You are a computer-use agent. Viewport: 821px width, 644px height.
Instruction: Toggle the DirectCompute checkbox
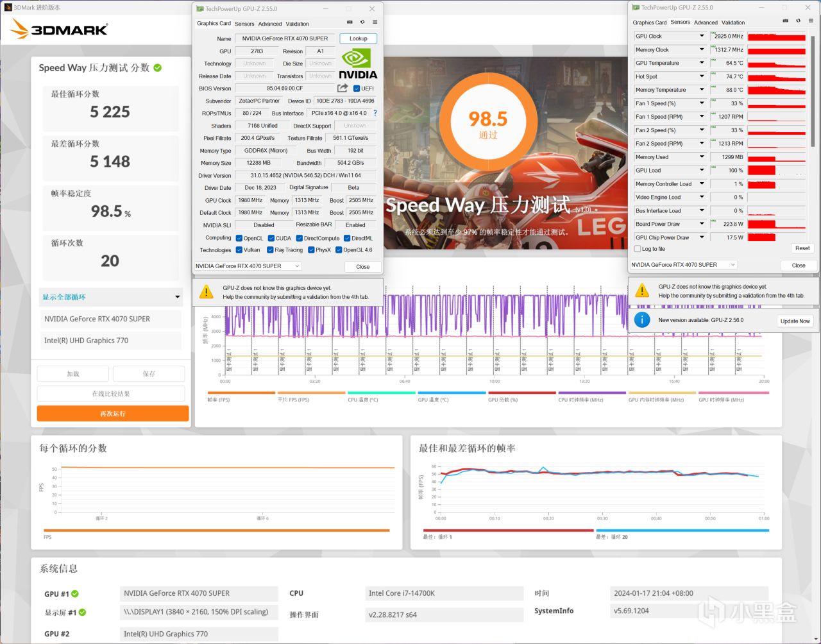(299, 238)
